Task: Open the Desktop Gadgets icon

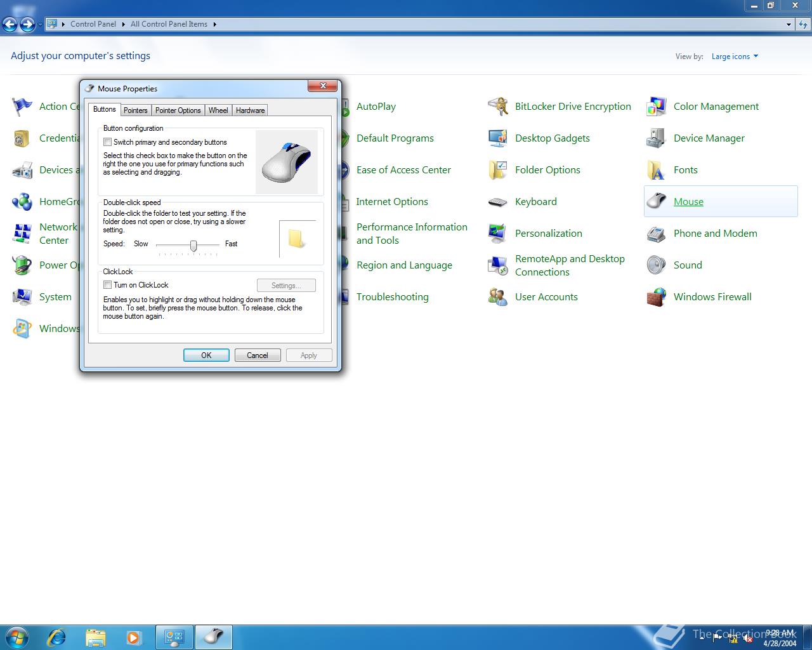Action: tap(498, 138)
